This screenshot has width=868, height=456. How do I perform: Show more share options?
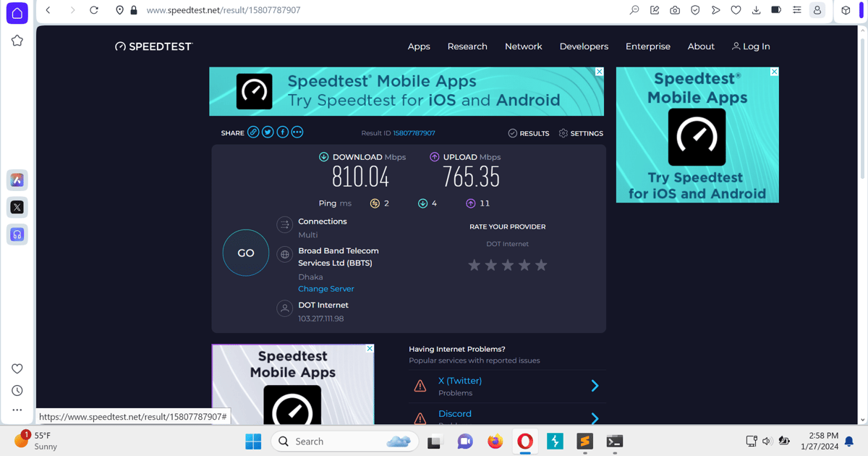[297, 132]
